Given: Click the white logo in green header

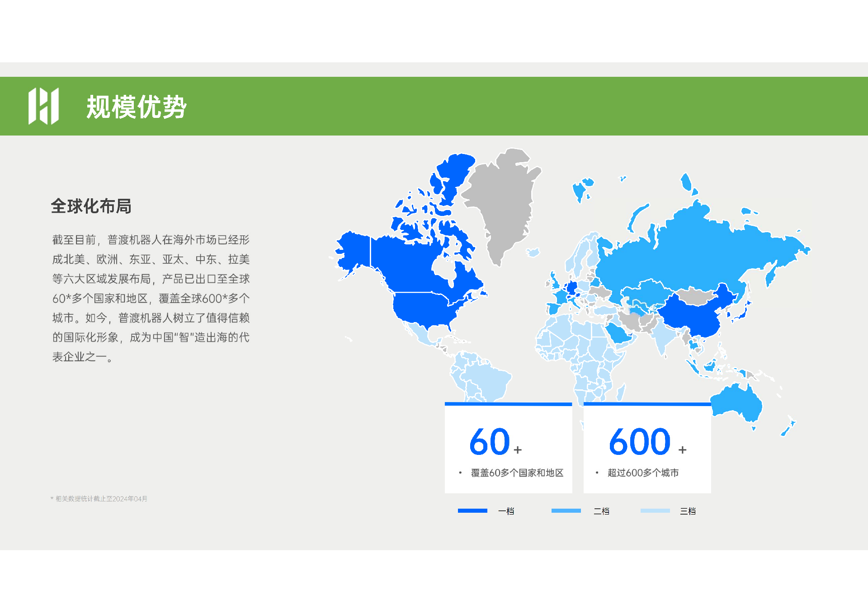Looking at the screenshot, I should [x=43, y=106].
